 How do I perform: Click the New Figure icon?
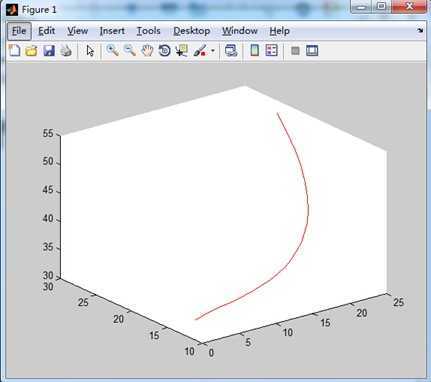point(14,51)
